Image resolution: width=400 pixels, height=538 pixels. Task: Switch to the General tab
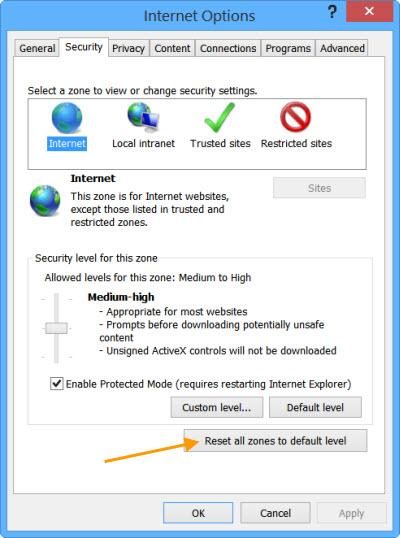(37, 48)
